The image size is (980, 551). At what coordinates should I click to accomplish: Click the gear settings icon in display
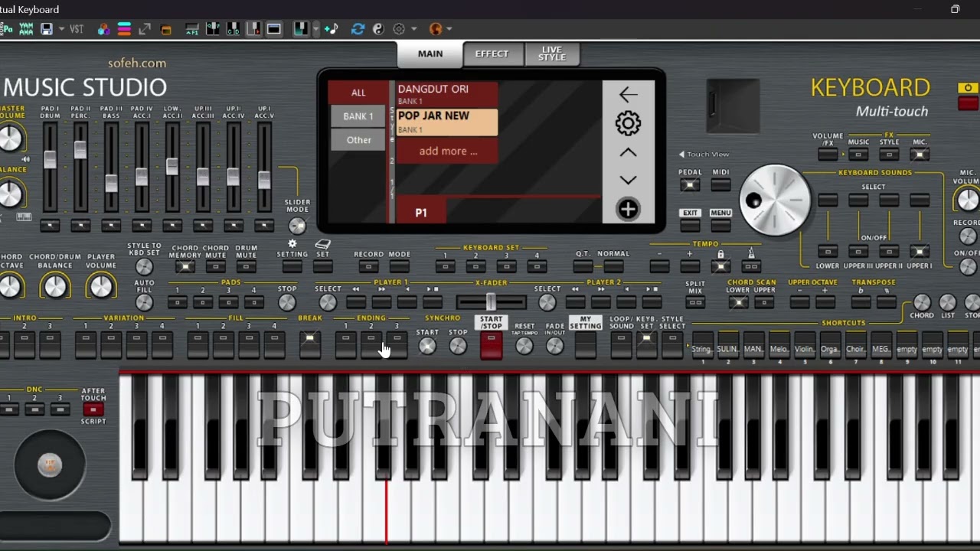click(x=628, y=122)
